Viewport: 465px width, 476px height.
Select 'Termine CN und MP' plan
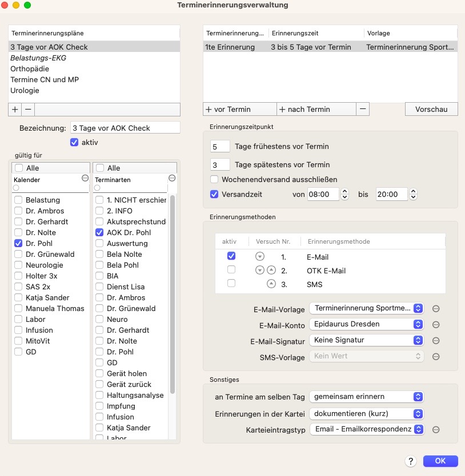tap(94, 79)
